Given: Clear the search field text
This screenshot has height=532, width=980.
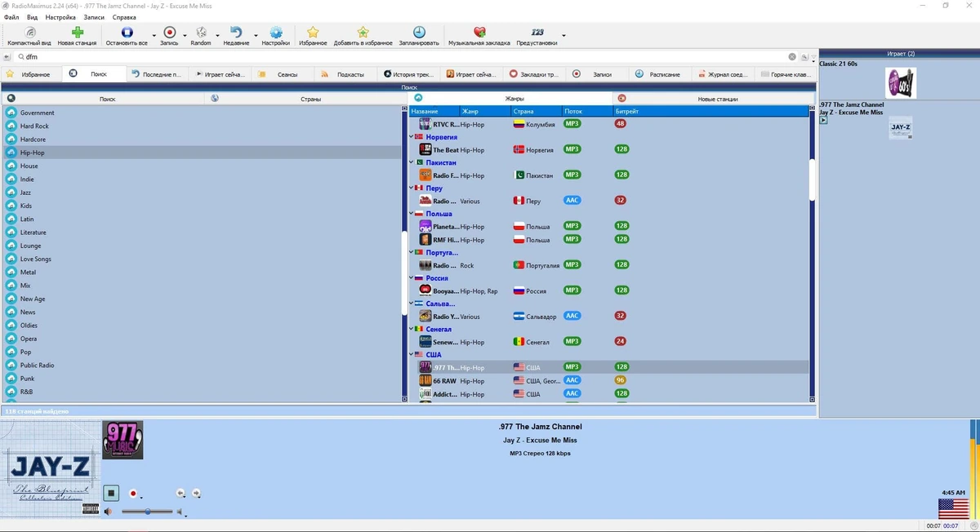Looking at the screenshot, I should tap(792, 57).
